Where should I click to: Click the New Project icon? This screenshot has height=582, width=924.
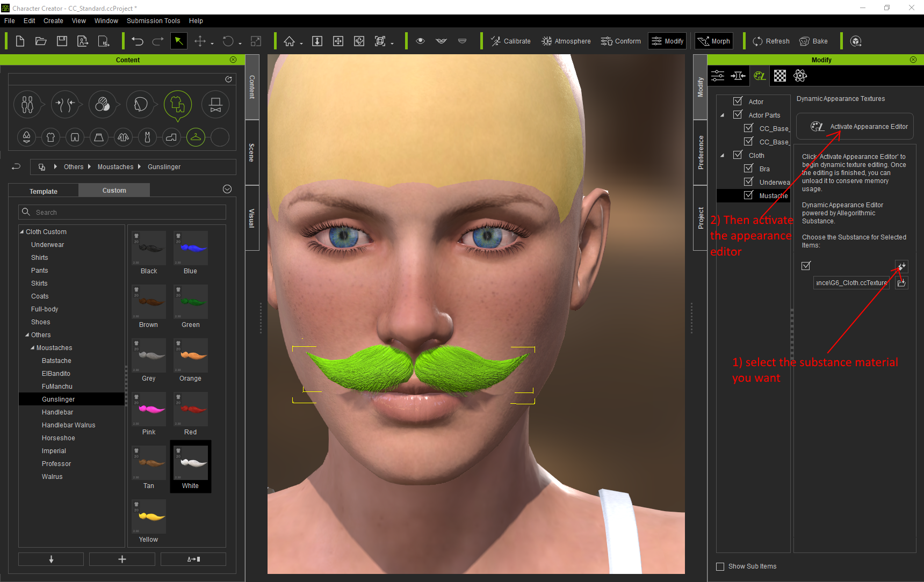click(20, 41)
